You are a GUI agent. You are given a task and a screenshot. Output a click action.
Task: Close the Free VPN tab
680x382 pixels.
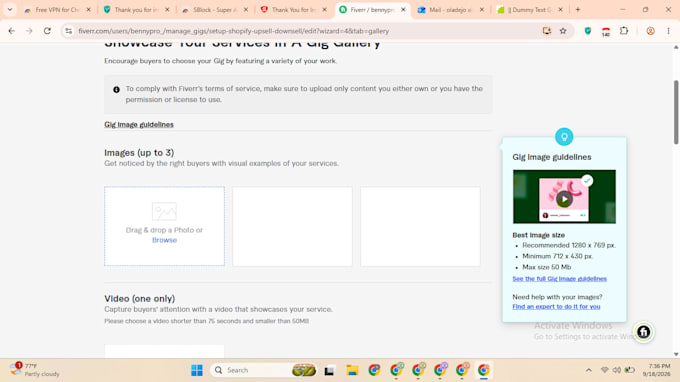pyautogui.click(x=88, y=10)
